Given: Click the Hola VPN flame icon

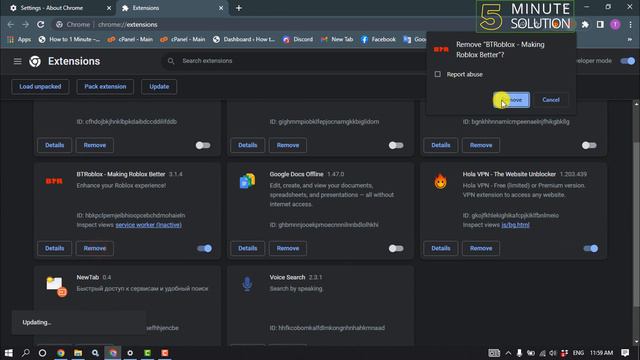Looking at the screenshot, I should tap(440, 181).
